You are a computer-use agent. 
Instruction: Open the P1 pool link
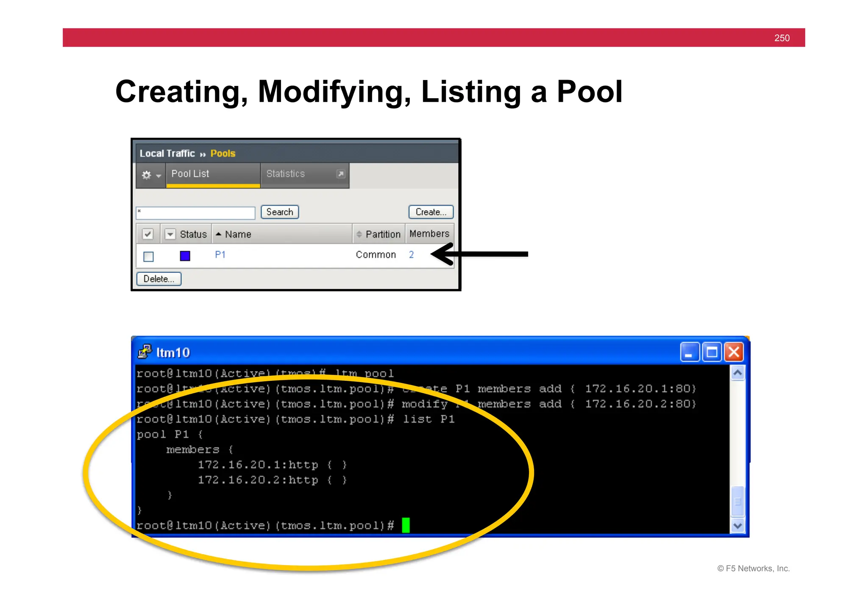click(x=220, y=255)
